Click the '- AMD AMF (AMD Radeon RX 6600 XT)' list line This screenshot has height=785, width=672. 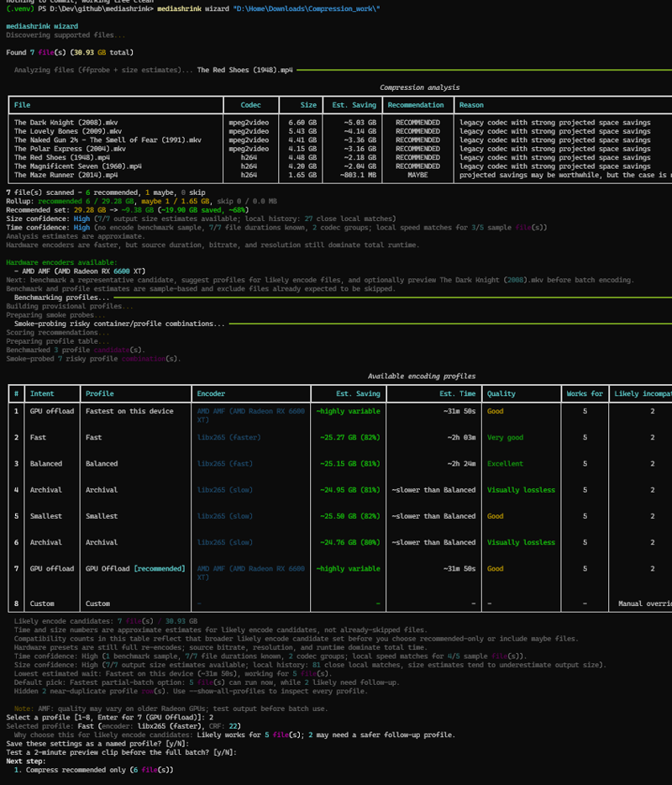[80, 271]
